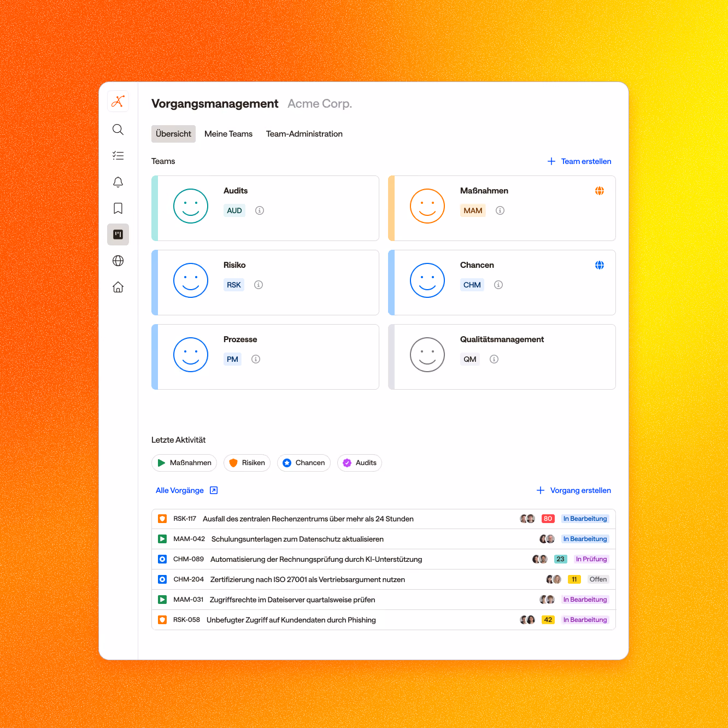Viewport: 728px width, 728px height.
Task: Open issue RSK-058 Unbefugter Zugriff auf Kundendaten
Action: pyautogui.click(x=384, y=620)
